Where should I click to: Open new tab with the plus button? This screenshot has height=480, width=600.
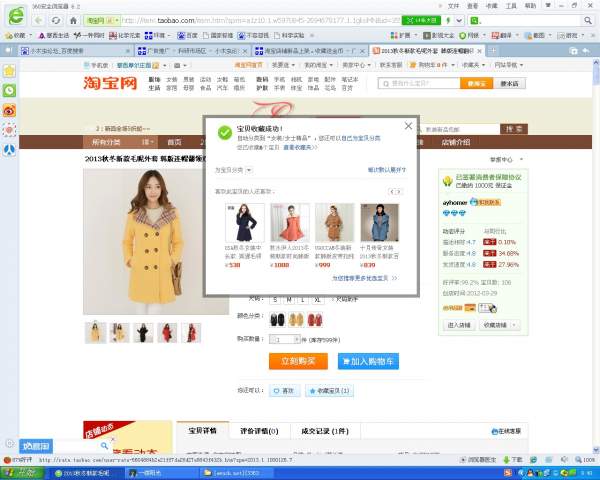coord(493,51)
